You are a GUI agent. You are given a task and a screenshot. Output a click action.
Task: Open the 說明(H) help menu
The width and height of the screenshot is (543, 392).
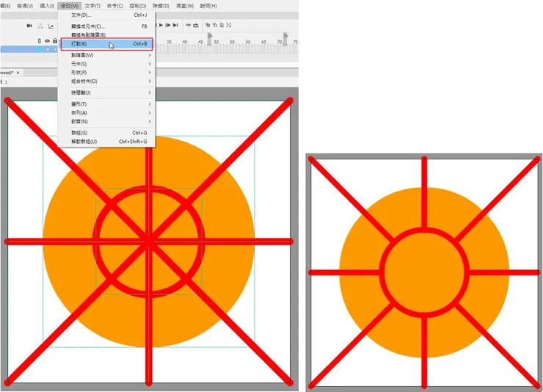[x=208, y=6]
